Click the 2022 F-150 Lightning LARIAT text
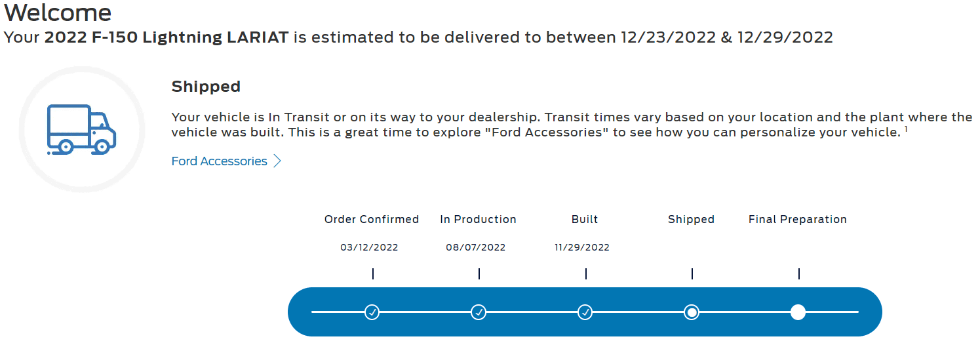The width and height of the screenshot is (980, 345). (x=167, y=37)
